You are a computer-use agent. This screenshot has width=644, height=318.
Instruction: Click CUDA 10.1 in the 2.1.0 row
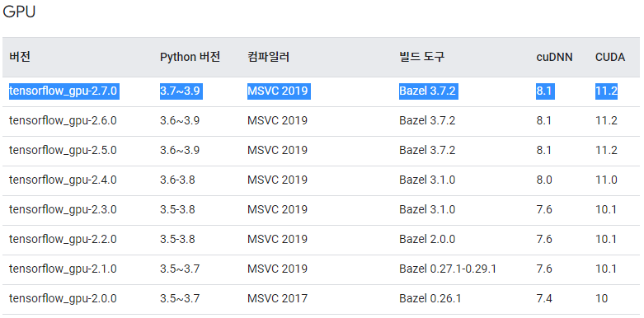pyautogui.click(x=606, y=269)
